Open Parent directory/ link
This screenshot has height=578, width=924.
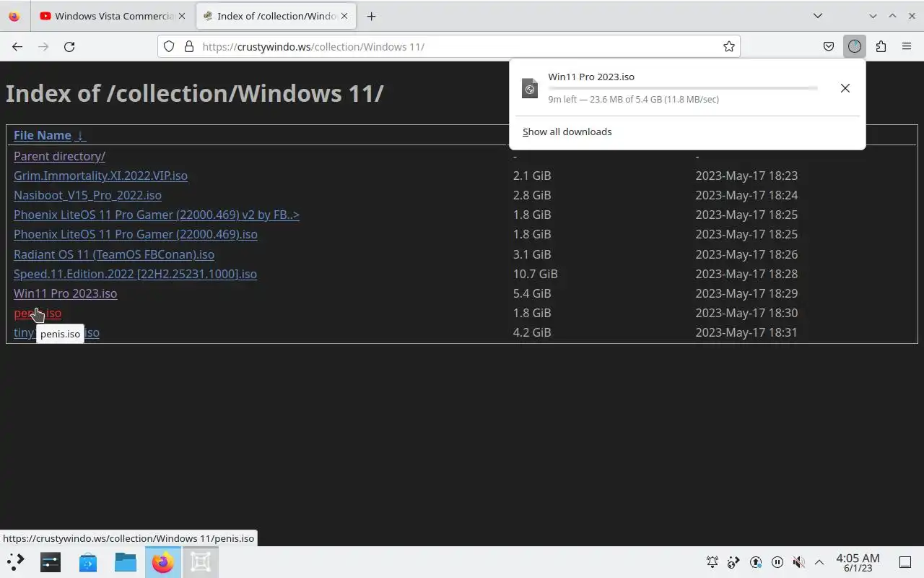[59, 156]
